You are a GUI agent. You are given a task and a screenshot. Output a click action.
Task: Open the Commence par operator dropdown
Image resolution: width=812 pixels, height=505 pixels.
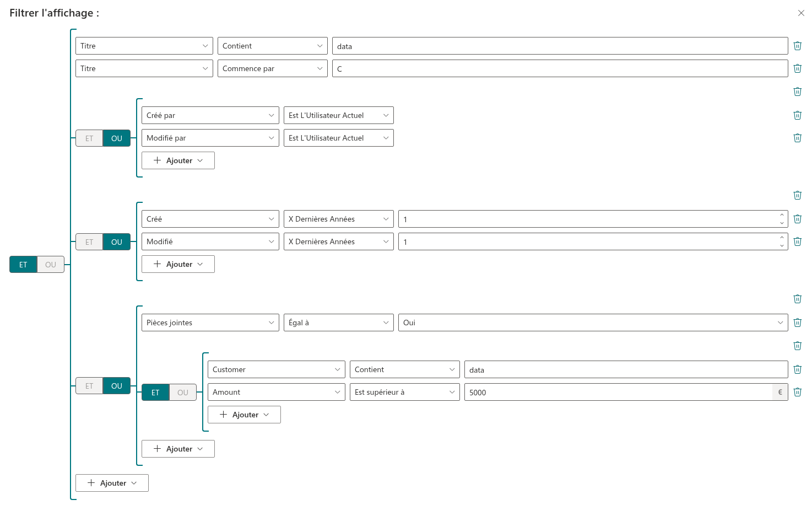(x=273, y=68)
